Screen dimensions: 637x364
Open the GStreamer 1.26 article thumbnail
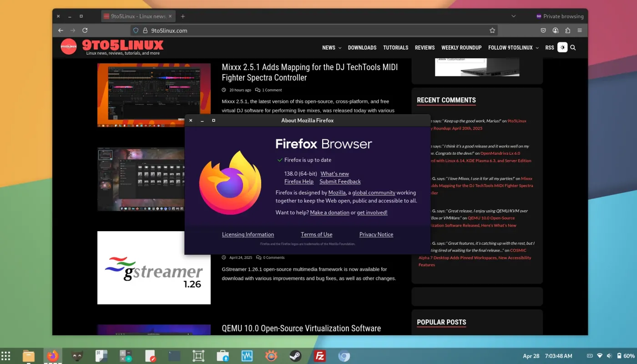point(154,268)
